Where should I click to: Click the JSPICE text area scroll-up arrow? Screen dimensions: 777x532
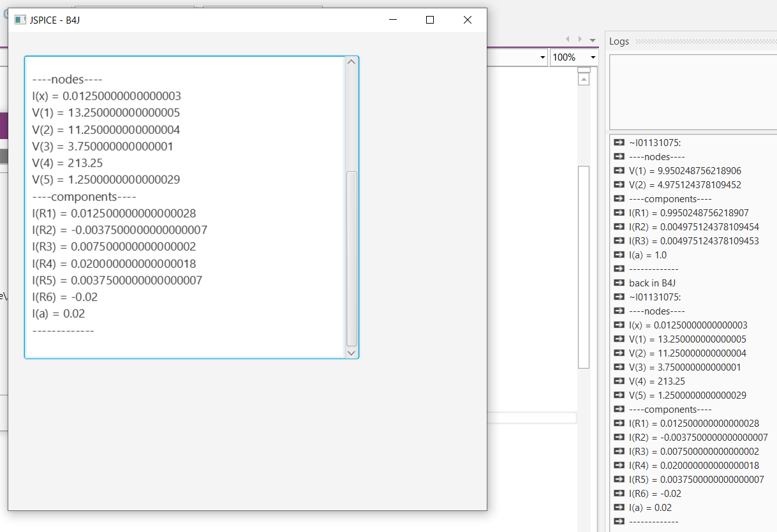[x=351, y=62]
